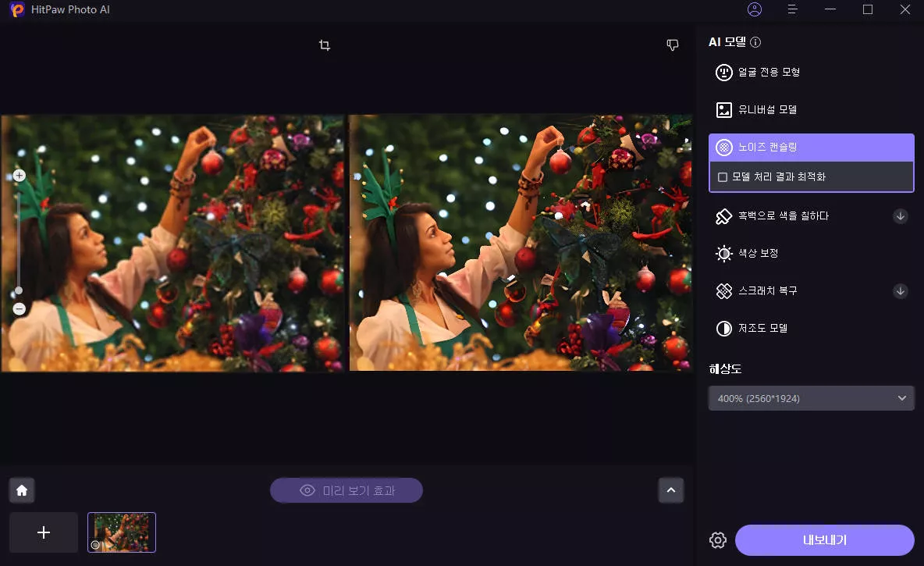Expand 흑백으로 색을 칠하다 download arrow
924x566 pixels.
pos(901,216)
